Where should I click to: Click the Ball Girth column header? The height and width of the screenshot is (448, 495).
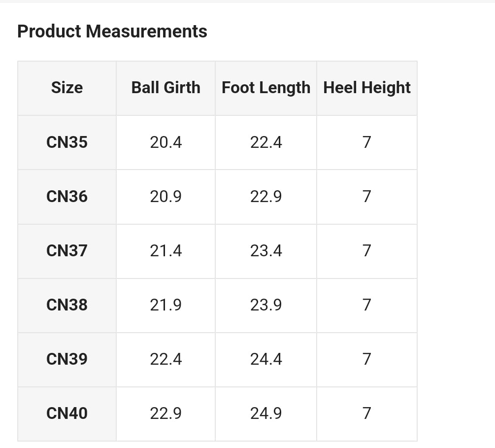[x=165, y=88]
